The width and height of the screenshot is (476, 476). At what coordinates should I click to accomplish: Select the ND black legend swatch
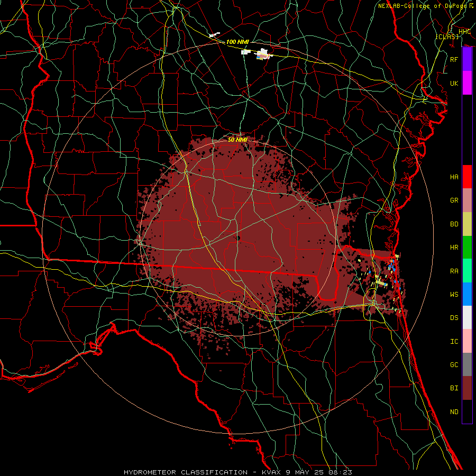[467, 411]
